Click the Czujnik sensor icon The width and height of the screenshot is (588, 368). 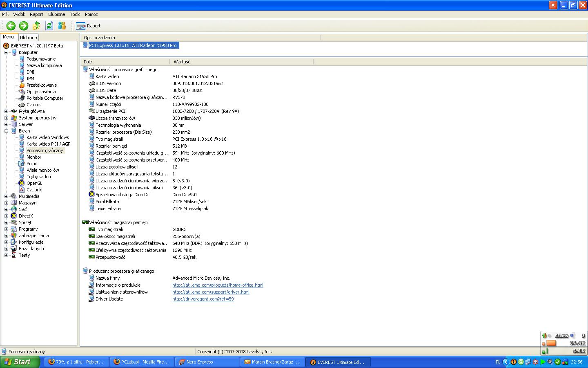click(x=22, y=105)
